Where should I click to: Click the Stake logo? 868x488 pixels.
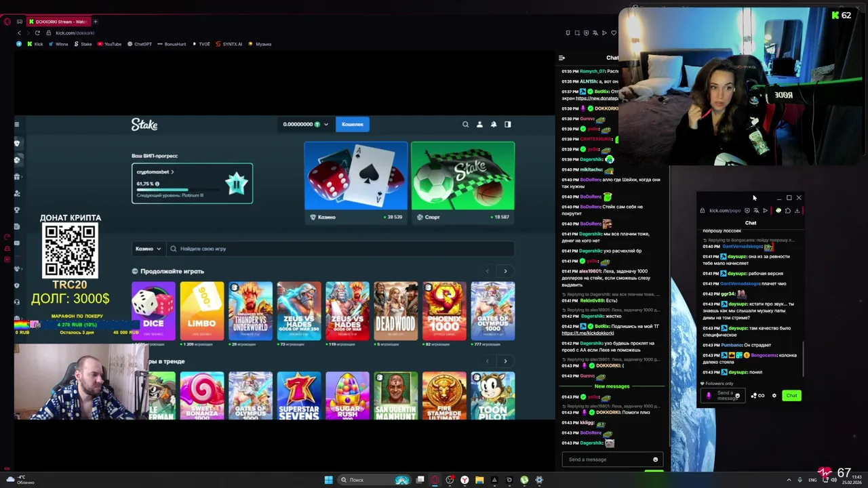(x=144, y=124)
